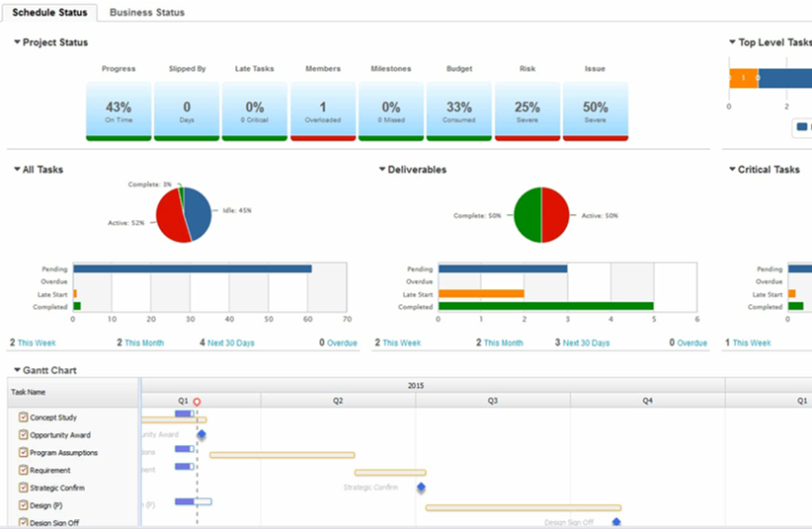Viewport: 812px width, 529px height.
Task: Collapse the Gantt Chart section
Action: 17,371
